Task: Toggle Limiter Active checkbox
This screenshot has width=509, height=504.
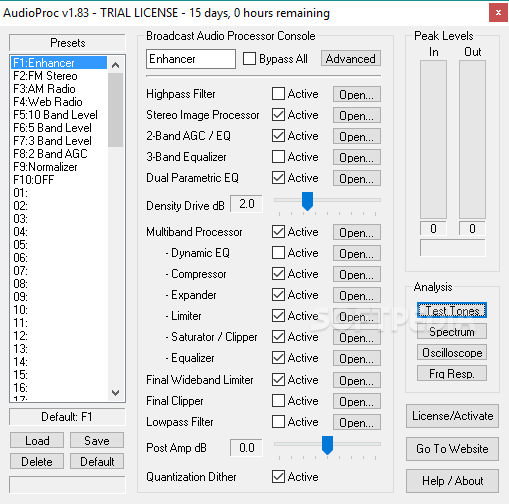Action: click(x=278, y=316)
